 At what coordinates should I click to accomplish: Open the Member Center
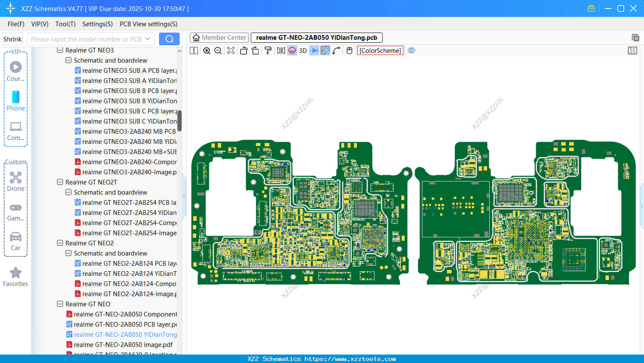pos(219,38)
